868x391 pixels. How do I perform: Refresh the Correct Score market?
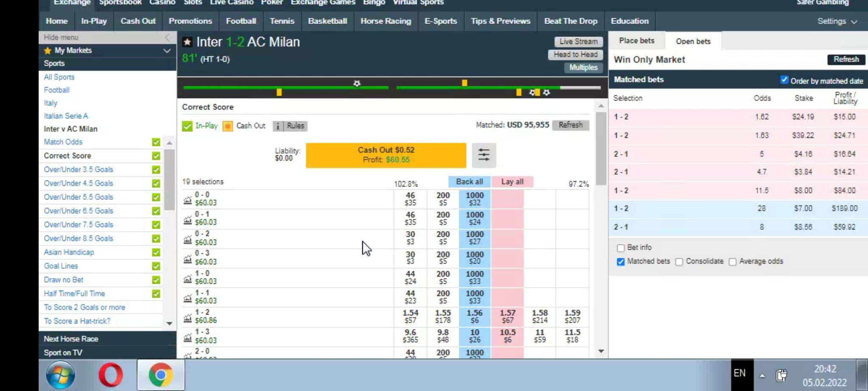click(x=570, y=125)
